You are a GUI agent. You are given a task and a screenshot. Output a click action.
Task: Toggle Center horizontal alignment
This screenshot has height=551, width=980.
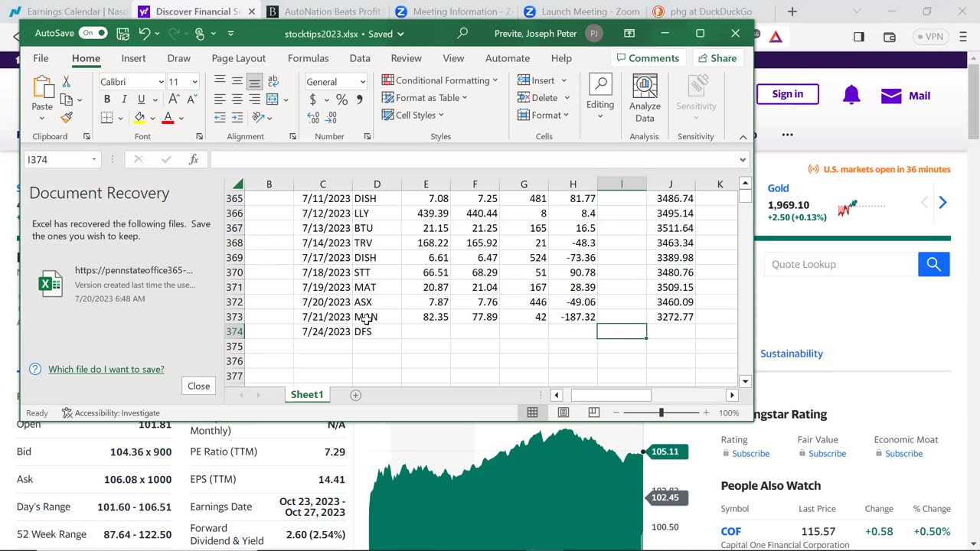tap(237, 99)
